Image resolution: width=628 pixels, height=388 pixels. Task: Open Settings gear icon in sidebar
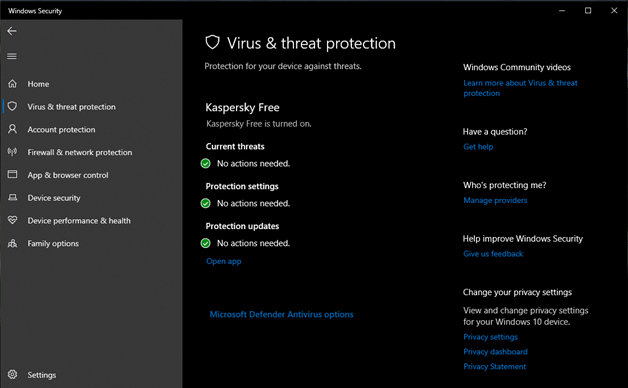pyautogui.click(x=12, y=374)
